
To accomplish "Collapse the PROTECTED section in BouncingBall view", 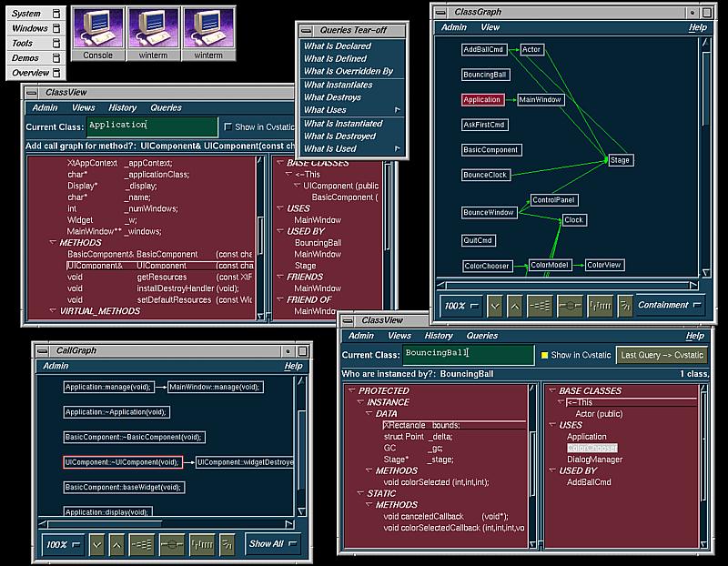I will pyautogui.click(x=351, y=390).
